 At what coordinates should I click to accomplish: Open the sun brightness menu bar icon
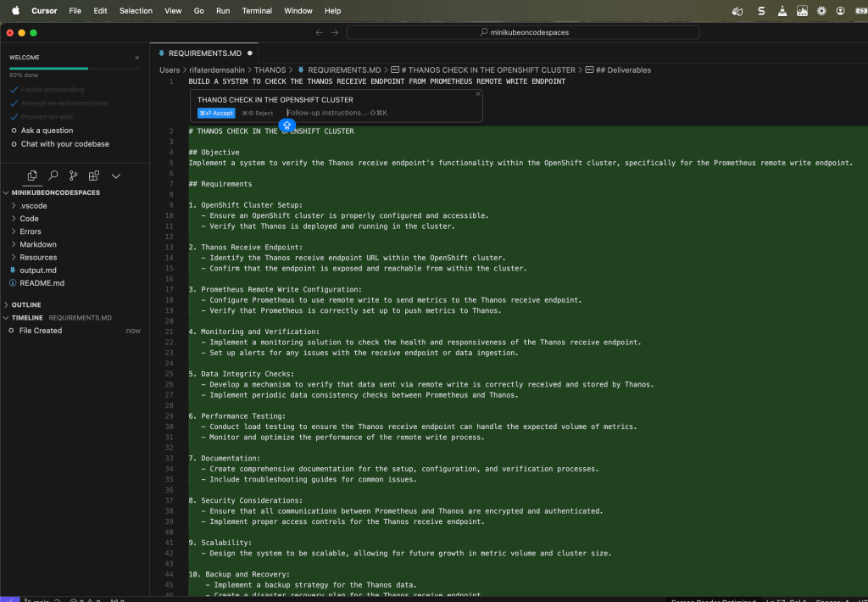[x=821, y=10]
